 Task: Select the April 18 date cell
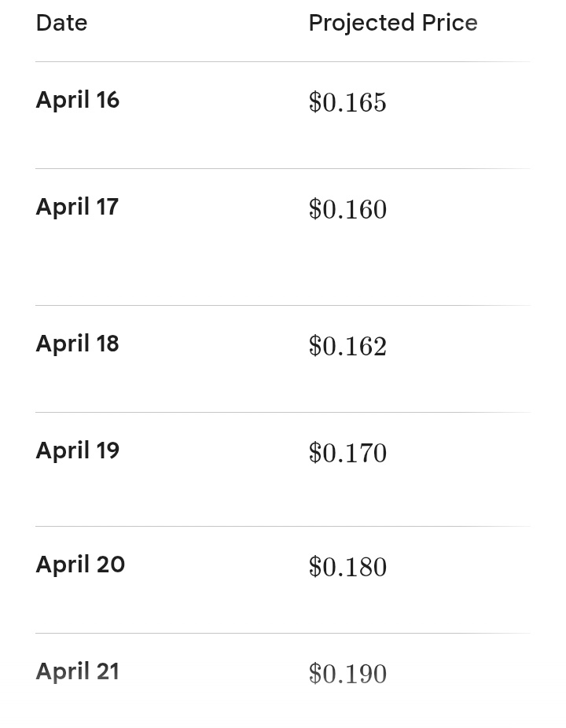click(77, 344)
